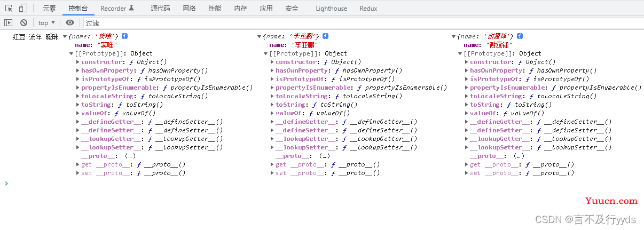Collapse [[Prototype]] under the 谢霆锋 object
644x230 pixels.
[x=460, y=53]
